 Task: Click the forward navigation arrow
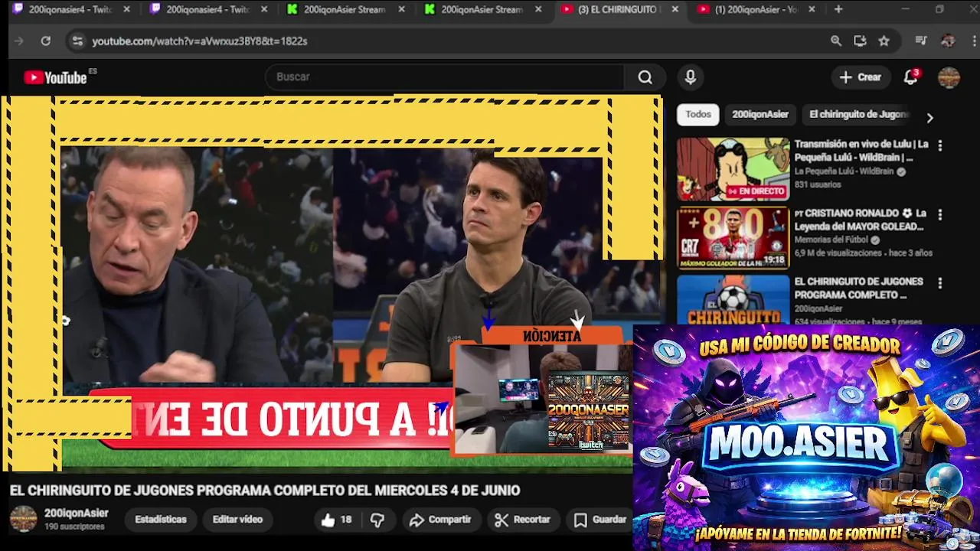pos(19,41)
